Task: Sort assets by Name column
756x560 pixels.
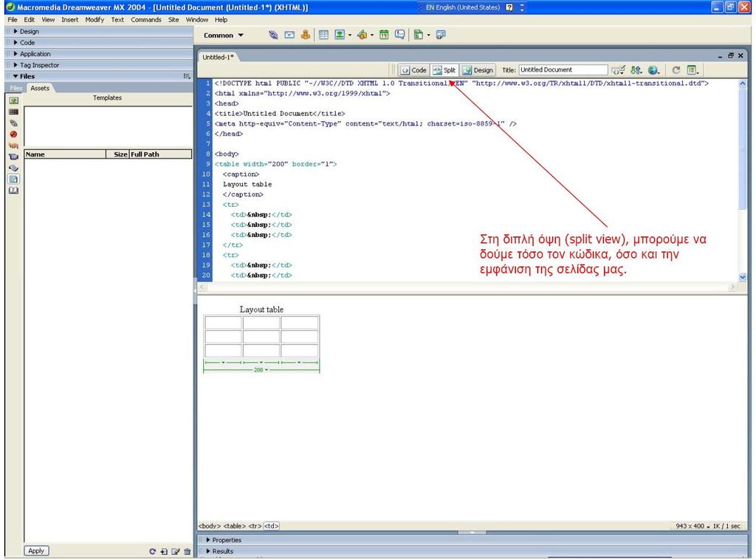Action: pos(65,154)
